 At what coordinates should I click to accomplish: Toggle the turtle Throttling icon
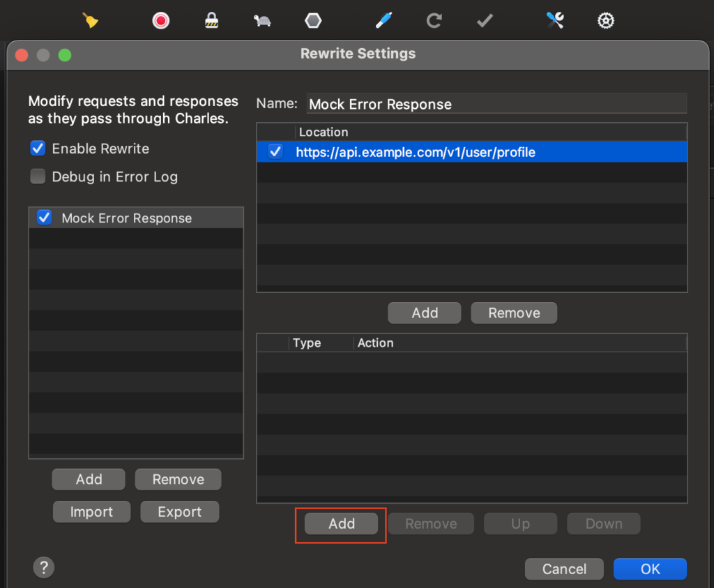(x=262, y=21)
